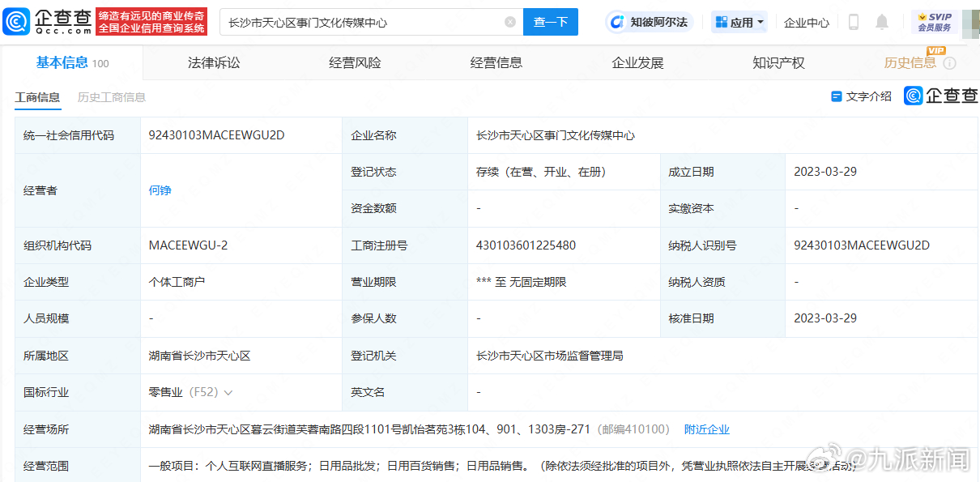Open 企业中心 link
This screenshot has height=482, width=980.
pyautogui.click(x=807, y=23)
